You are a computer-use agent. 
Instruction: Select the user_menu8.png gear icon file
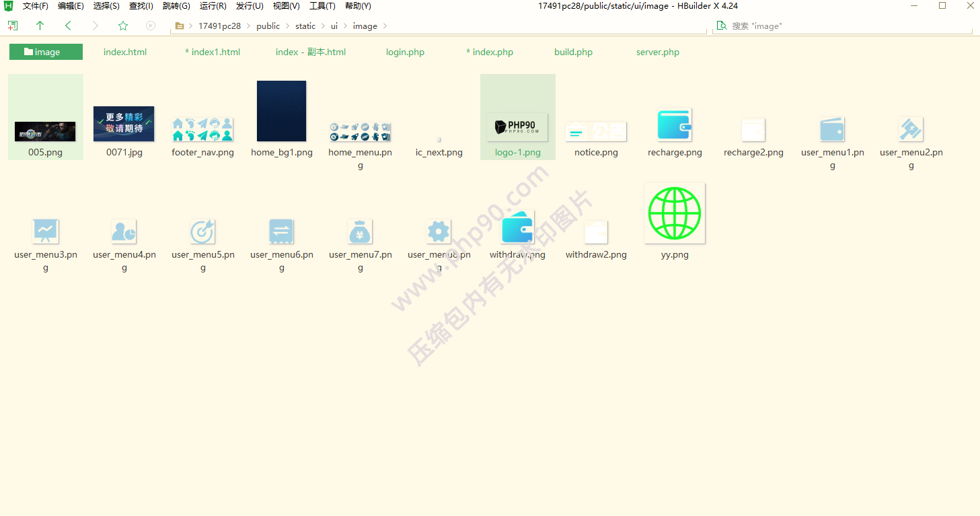click(439, 232)
